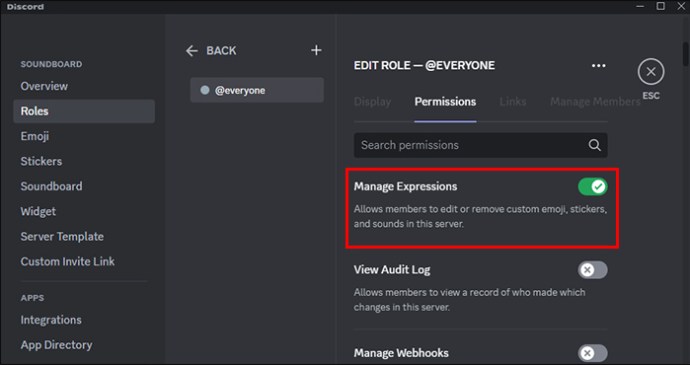Add a new role with plus icon

coord(316,50)
